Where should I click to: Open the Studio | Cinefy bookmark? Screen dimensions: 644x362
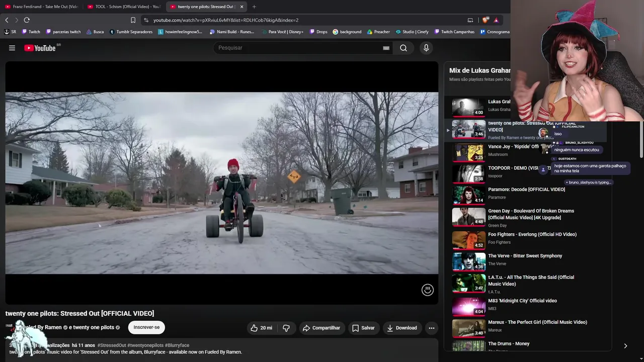(412, 32)
